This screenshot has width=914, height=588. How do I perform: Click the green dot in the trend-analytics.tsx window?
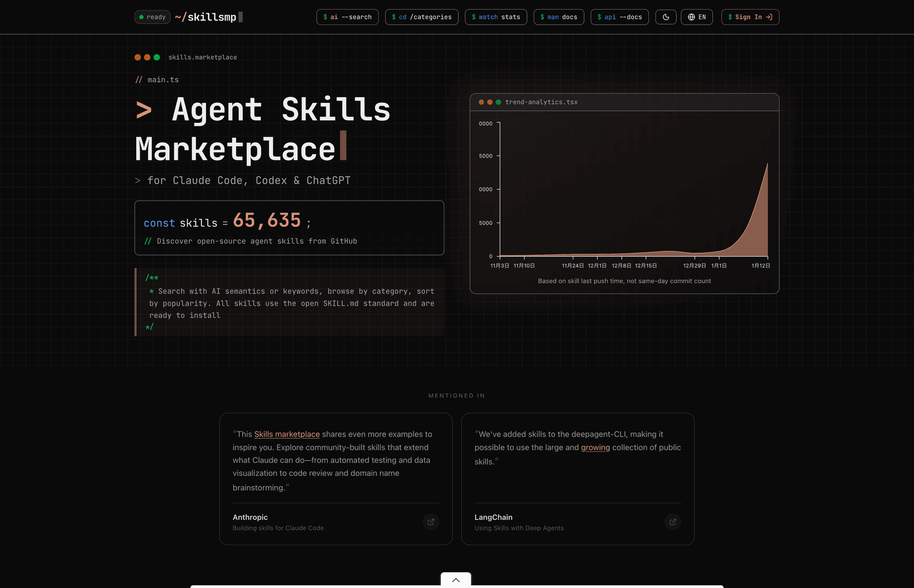498,102
